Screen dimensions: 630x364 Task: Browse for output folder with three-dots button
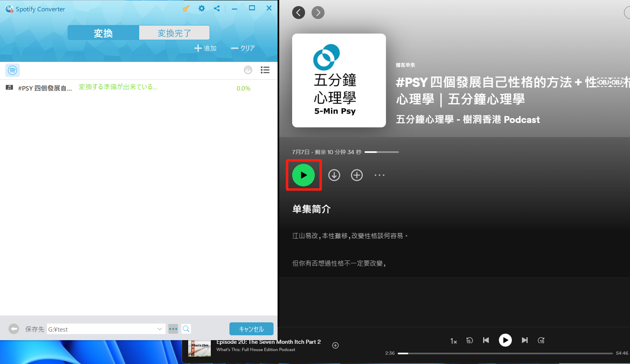point(173,329)
